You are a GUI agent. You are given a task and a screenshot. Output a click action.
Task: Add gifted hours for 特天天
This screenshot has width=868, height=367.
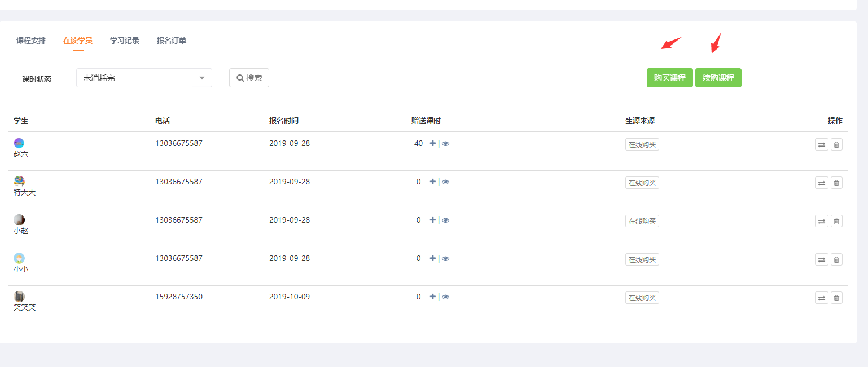pyautogui.click(x=433, y=182)
